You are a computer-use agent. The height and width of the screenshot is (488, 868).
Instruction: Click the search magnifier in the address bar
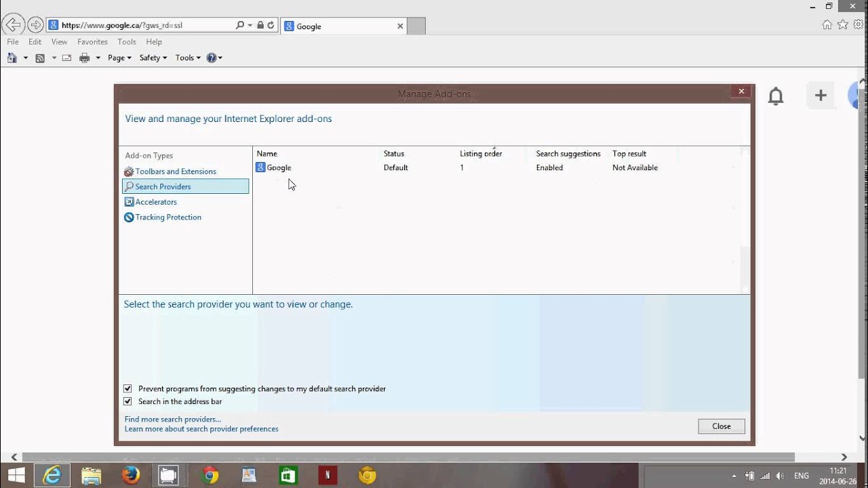point(239,25)
